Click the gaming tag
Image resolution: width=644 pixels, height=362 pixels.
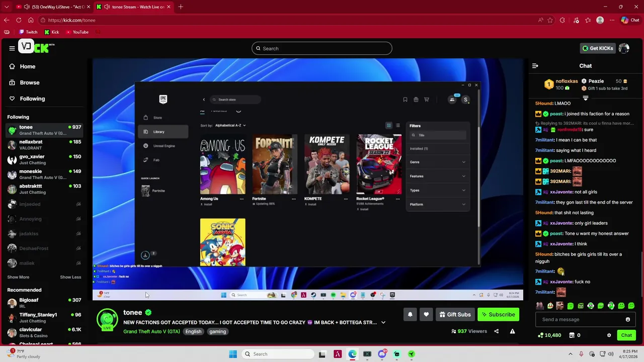[x=218, y=331]
